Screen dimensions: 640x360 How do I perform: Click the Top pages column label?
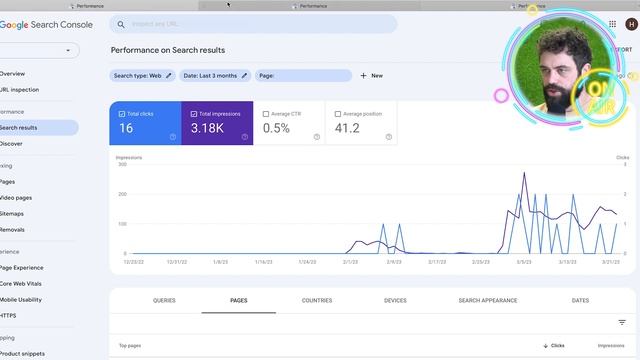click(130, 346)
